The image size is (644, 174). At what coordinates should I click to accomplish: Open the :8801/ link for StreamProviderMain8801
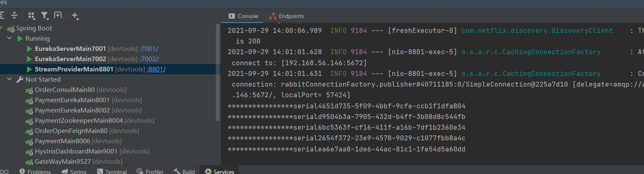point(156,69)
